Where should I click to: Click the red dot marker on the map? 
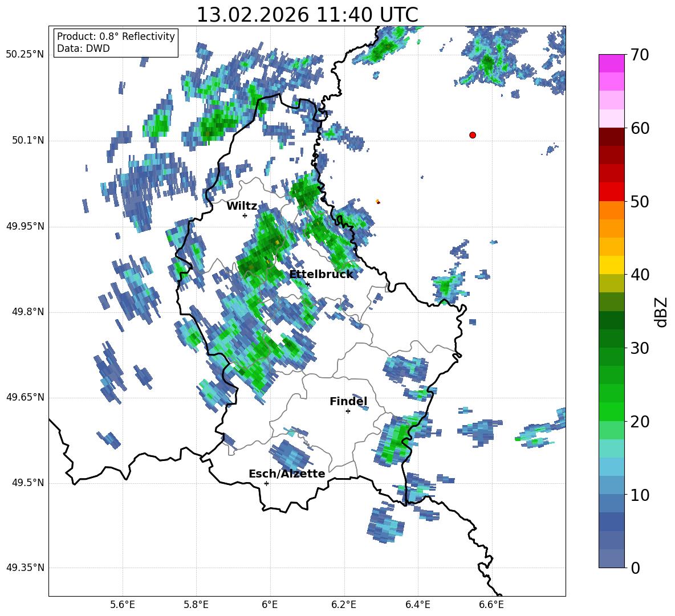pos(473,135)
